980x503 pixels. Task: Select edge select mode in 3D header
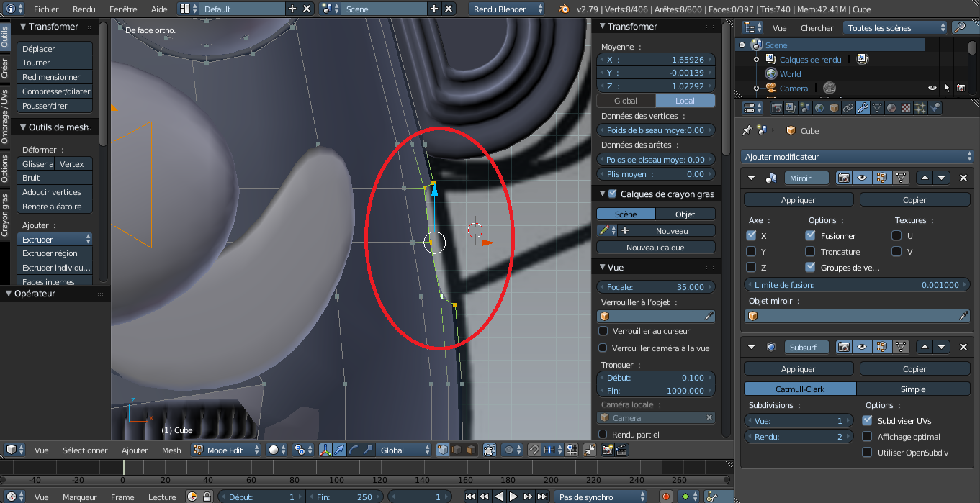coord(457,450)
